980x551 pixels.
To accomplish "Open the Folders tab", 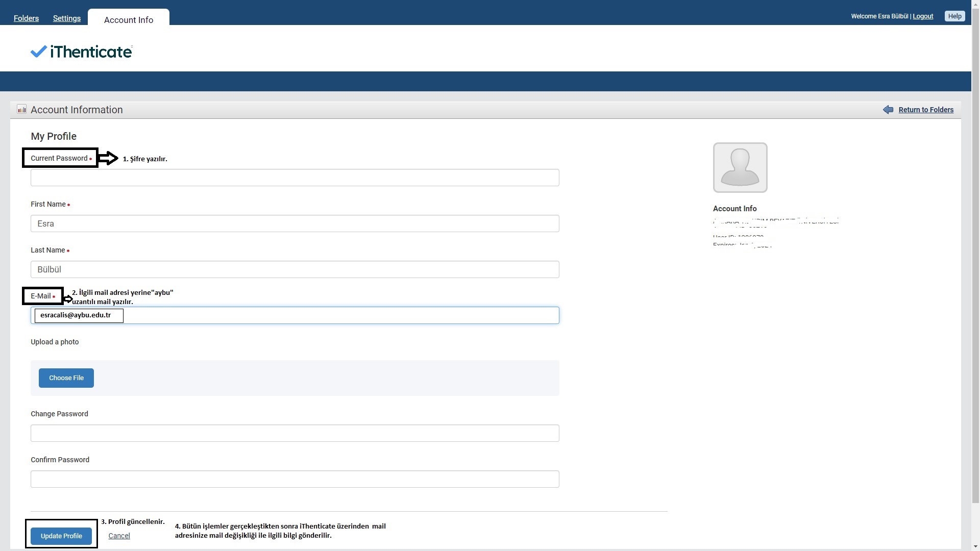I will click(x=26, y=18).
